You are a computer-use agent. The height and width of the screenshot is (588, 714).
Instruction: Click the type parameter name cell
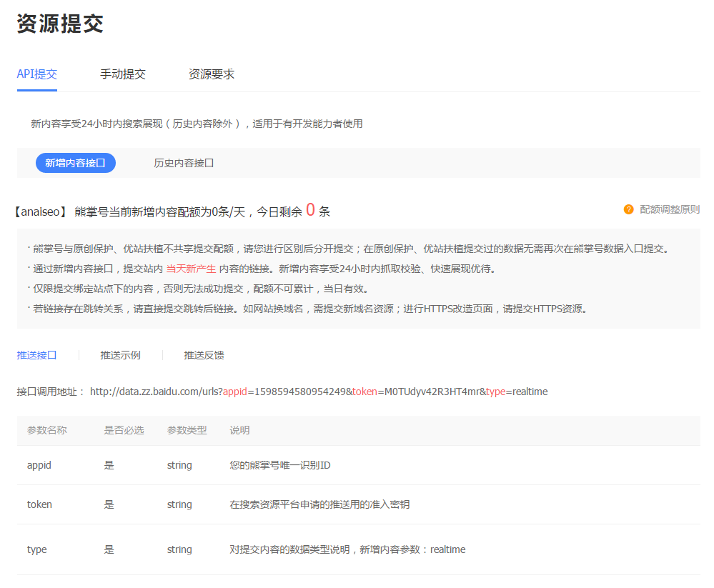coord(37,549)
